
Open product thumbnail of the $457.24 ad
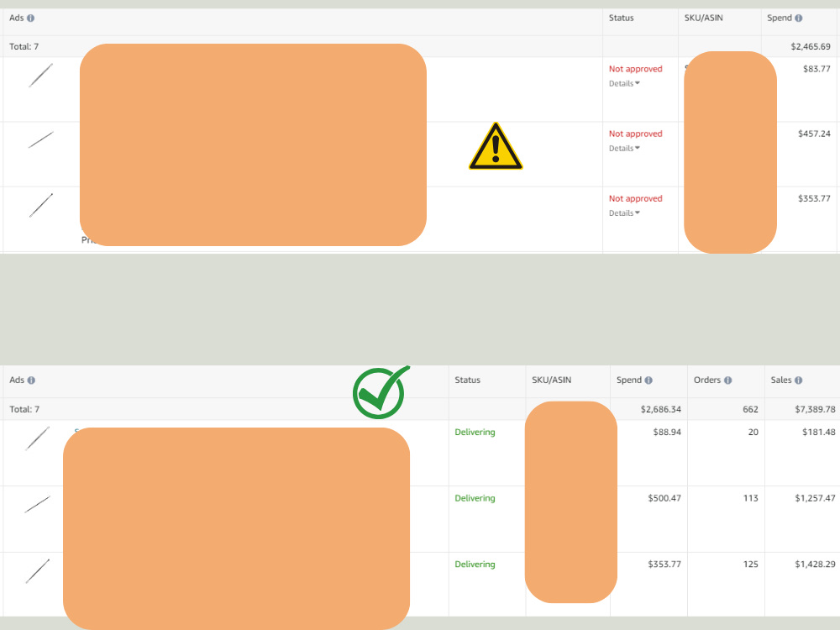40,139
